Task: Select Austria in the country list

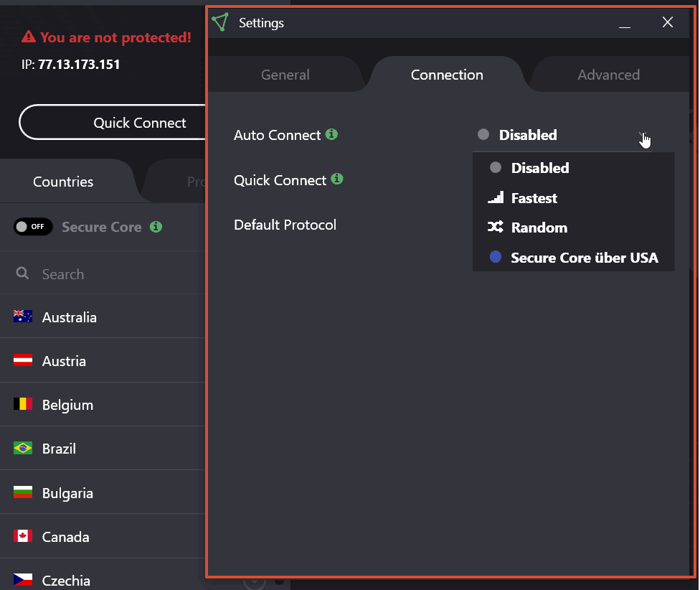Action: pyautogui.click(x=103, y=360)
